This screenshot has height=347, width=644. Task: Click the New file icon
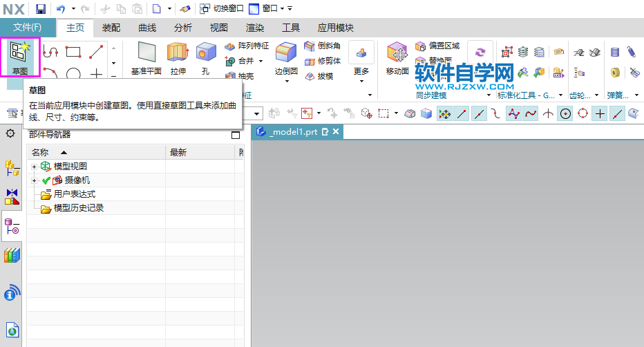pos(156,8)
